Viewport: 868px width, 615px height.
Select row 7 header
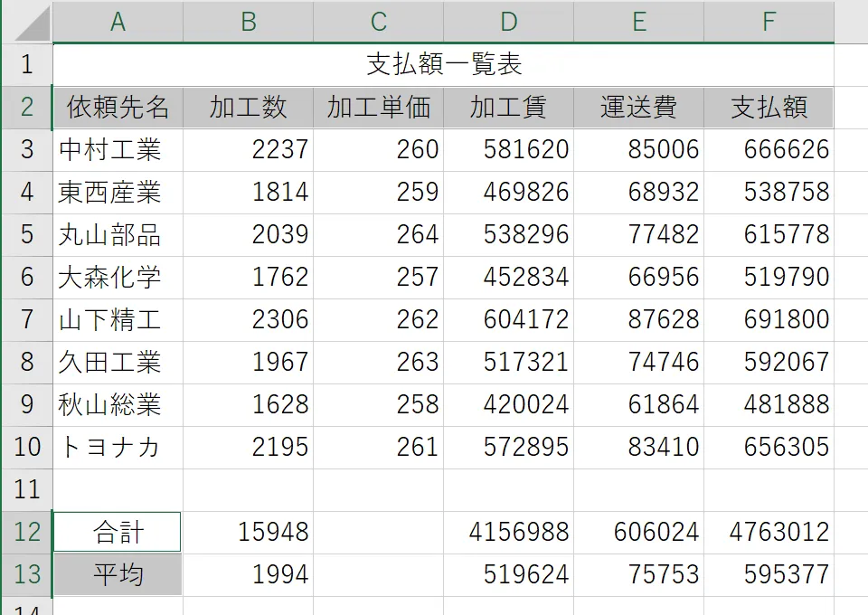click(x=28, y=320)
